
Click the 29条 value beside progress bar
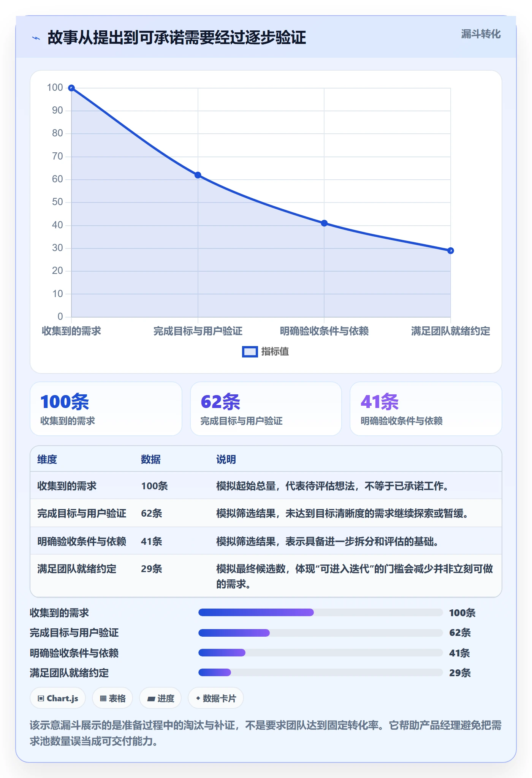(x=460, y=673)
